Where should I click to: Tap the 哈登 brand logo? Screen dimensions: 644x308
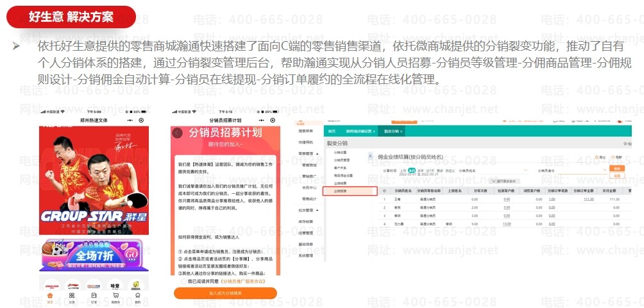pyautogui.click(x=115, y=285)
